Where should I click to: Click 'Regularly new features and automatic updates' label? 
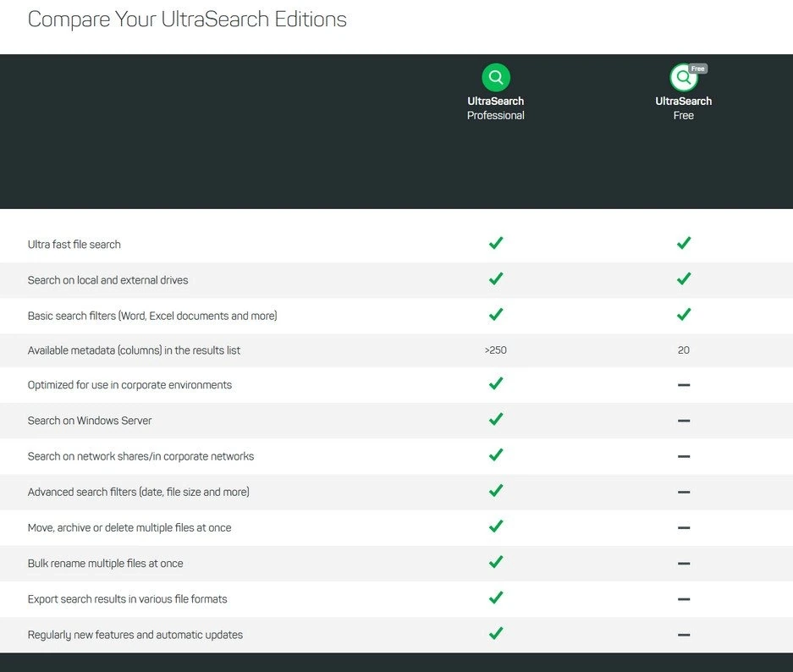135,635
